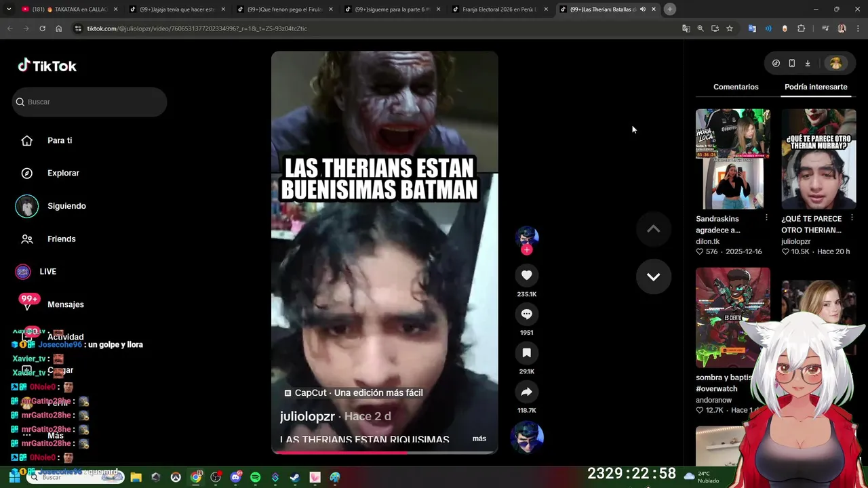
Task: Switch to the Podría interesarte tab
Action: point(816,87)
